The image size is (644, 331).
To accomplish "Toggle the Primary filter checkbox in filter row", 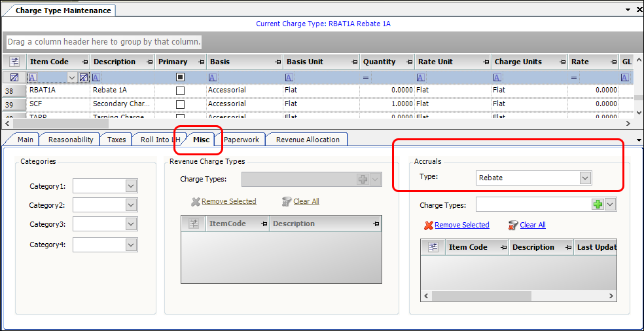I will point(180,77).
